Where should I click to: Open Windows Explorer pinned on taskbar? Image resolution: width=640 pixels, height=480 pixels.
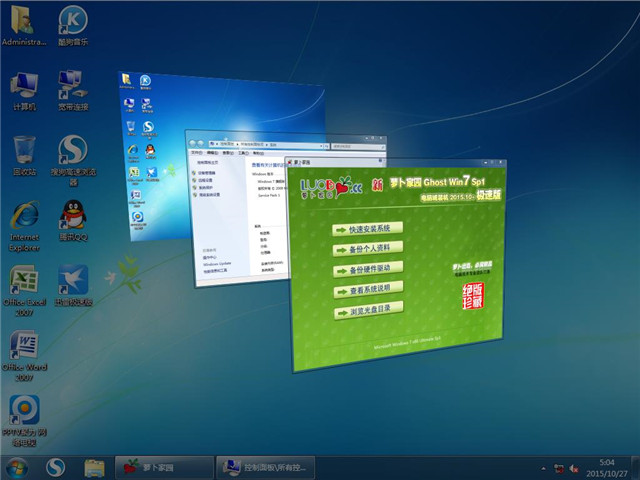[94, 468]
